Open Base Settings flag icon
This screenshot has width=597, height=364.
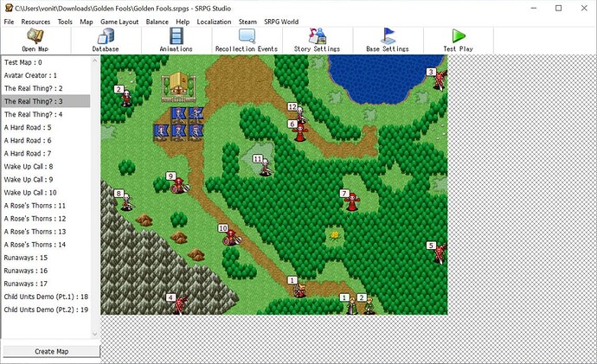pos(388,35)
